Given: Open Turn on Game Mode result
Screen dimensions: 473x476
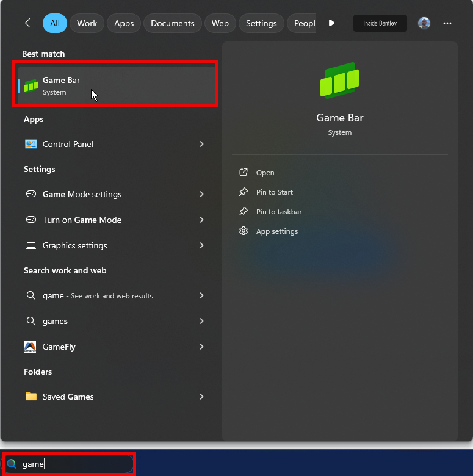Looking at the screenshot, I should (x=114, y=220).
